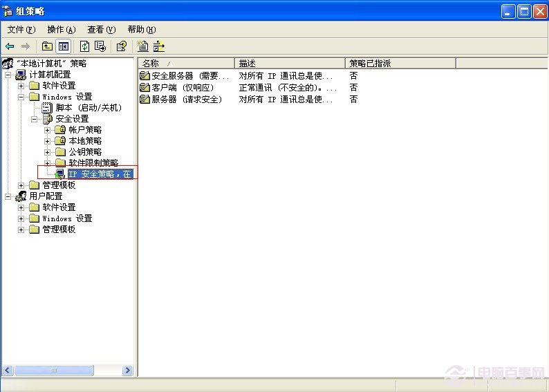Sort the list by the 名称 column header
The width and height of the screenshot is (549, 392).
(185, 64)
